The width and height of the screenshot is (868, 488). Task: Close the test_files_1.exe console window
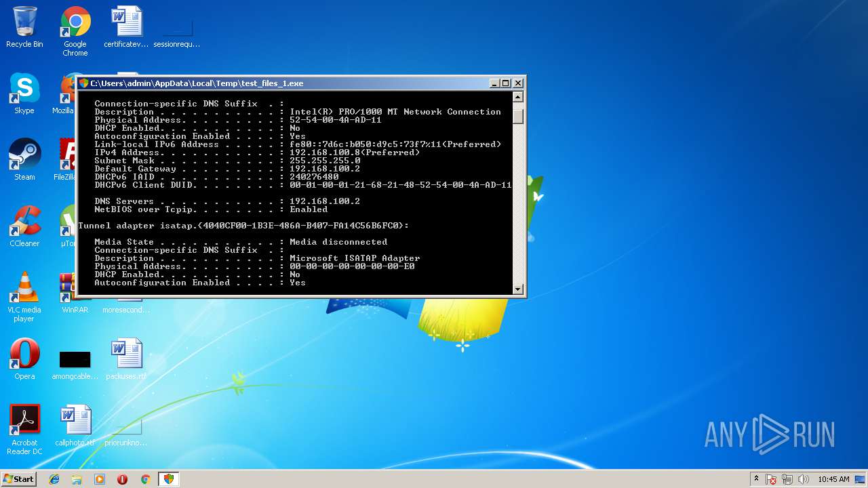click(x=518, y=83)
